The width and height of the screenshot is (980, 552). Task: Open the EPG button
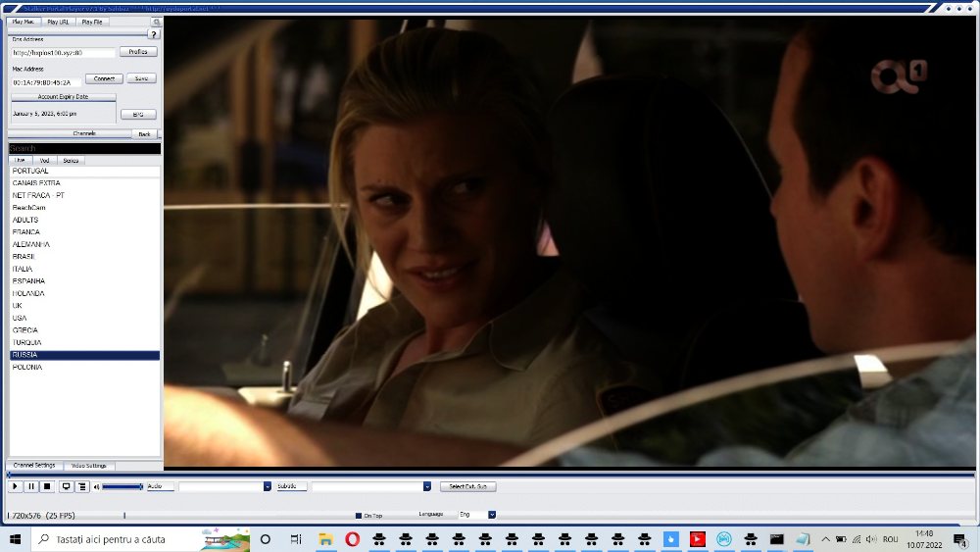click(138, 115)
